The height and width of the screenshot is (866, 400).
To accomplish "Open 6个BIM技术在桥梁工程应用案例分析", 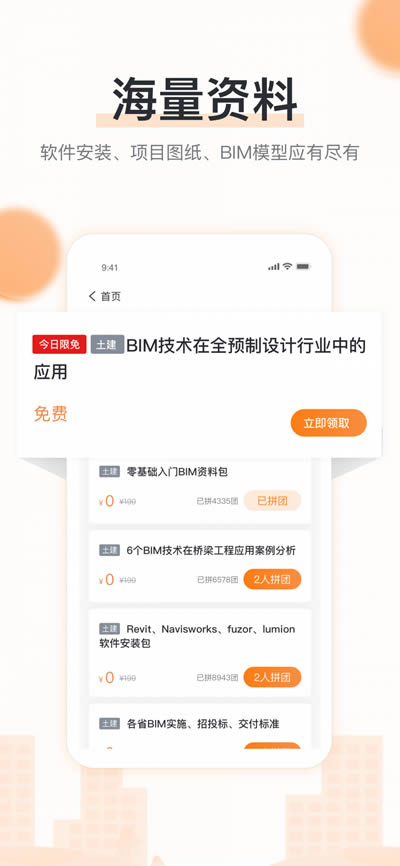I will tap(211, 550).
